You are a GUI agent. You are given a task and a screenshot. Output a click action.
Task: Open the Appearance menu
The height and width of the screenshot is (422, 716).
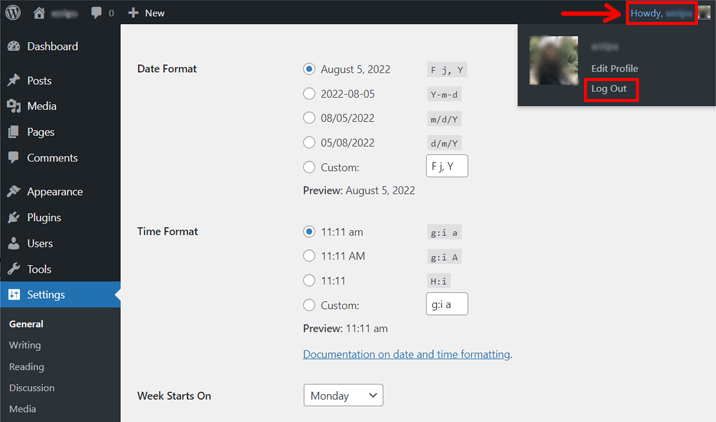(x=55, y=192)
